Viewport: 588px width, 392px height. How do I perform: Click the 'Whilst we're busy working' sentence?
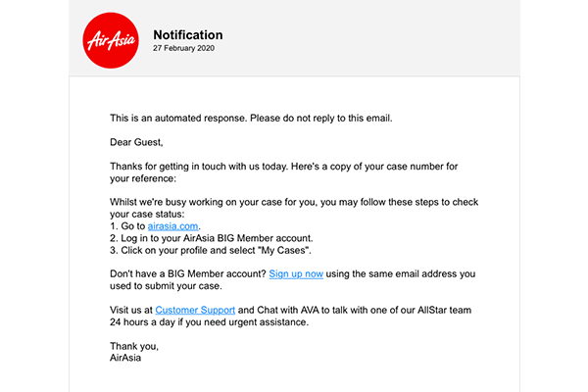294,202
